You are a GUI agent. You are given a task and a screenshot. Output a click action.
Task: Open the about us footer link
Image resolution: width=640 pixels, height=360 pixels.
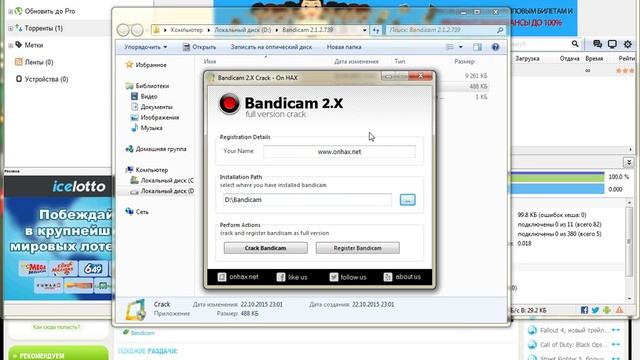(402, 277)
